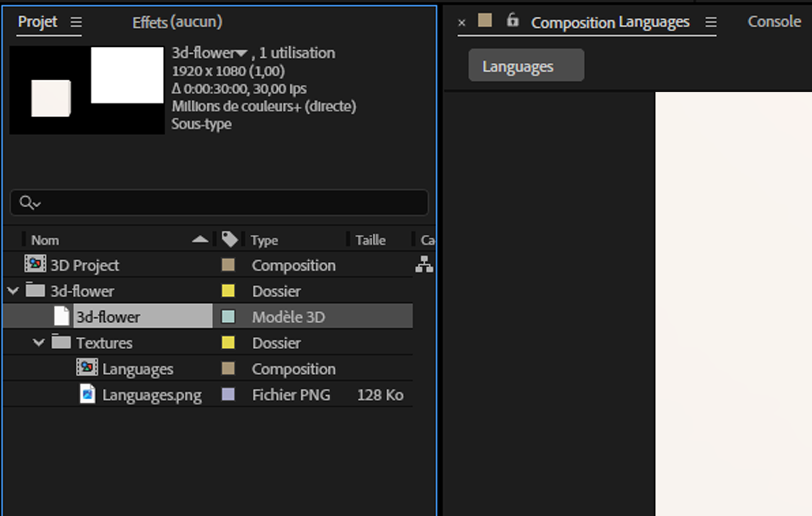
Task: Click the 3D Project composition icon
Action: coord(35,264)
